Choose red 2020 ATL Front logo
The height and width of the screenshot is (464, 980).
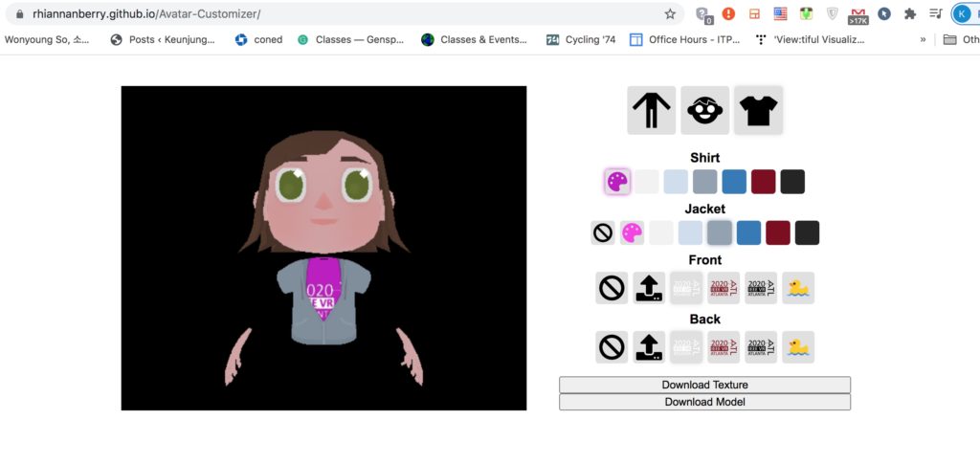coord(724,288)
